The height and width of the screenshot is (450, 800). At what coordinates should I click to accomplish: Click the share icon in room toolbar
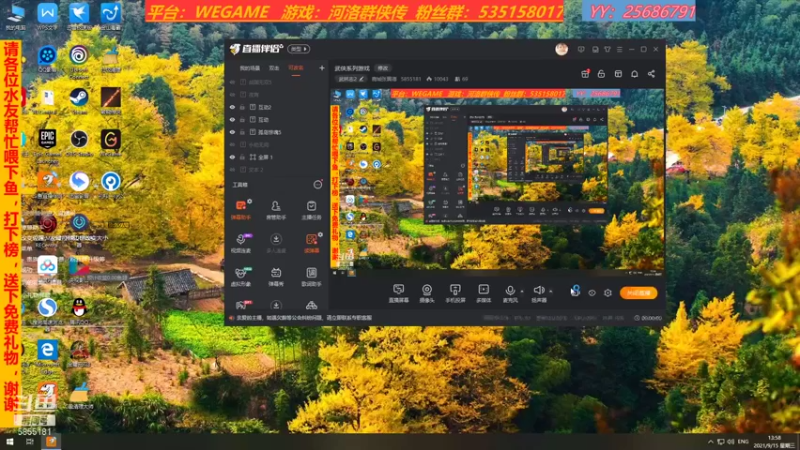pos(651,74)
